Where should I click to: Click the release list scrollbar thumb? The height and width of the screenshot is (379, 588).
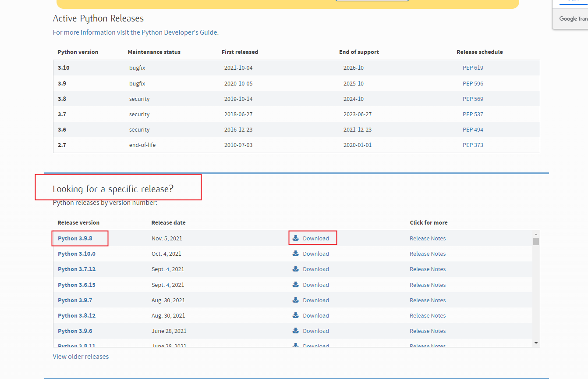[x=536, y=241]
